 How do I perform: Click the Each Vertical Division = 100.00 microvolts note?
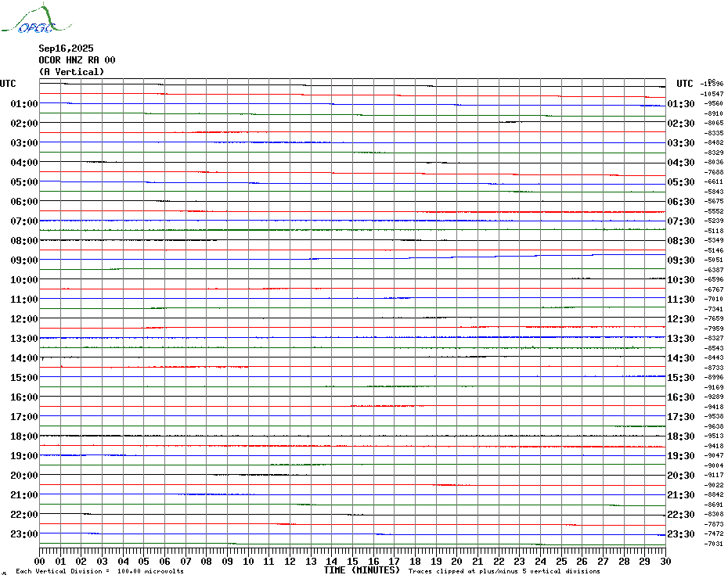point(100,571)
